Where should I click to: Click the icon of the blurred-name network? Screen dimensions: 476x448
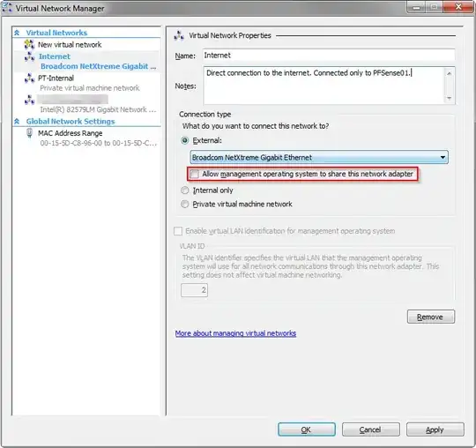[29, 100]
